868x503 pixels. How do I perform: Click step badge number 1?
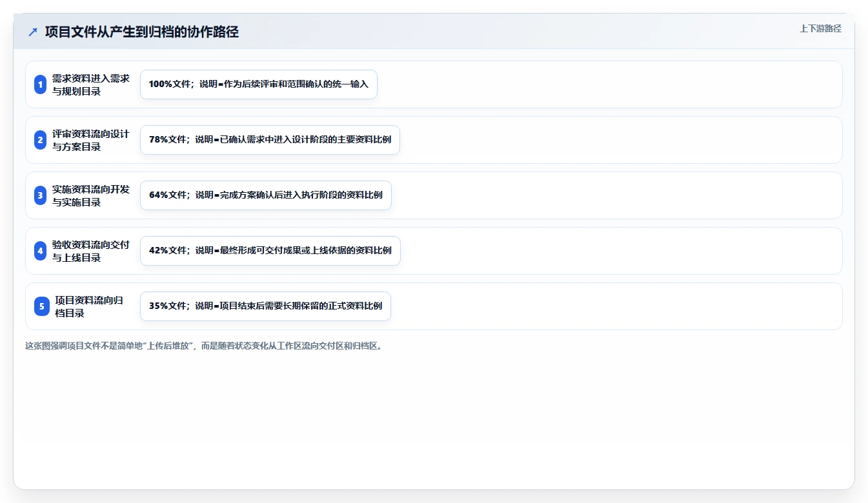40,84
